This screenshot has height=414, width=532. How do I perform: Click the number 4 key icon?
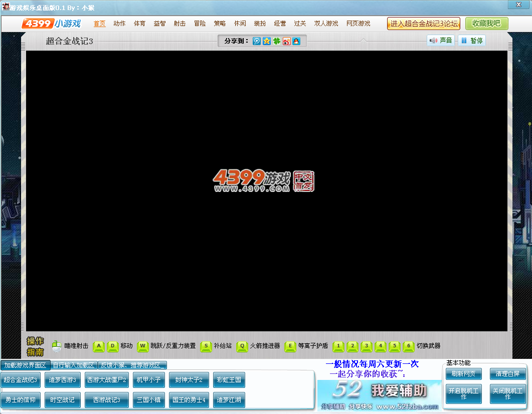381,346
